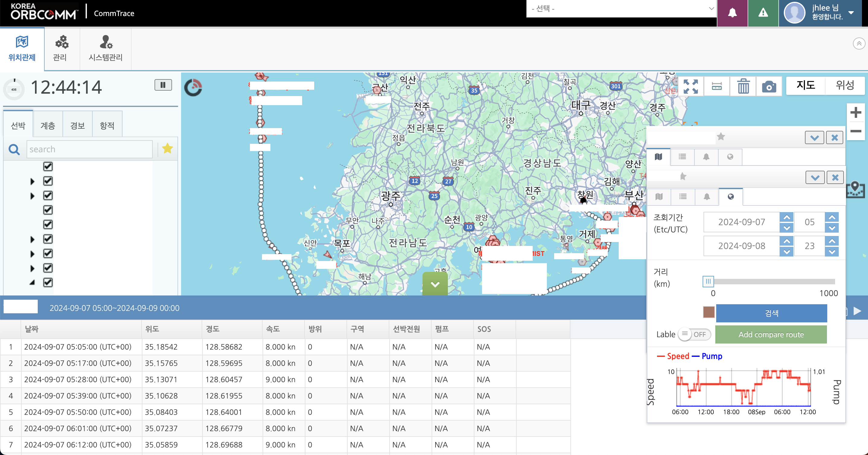Toggle the Lable OFF switch

694,334
